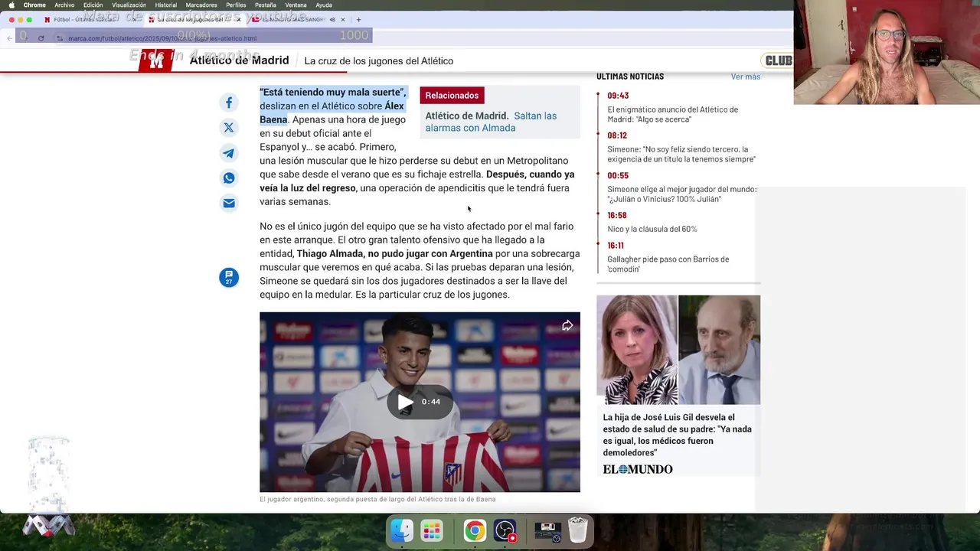Click the video caption 'El jugador argentino'

(x=377, y=499)
